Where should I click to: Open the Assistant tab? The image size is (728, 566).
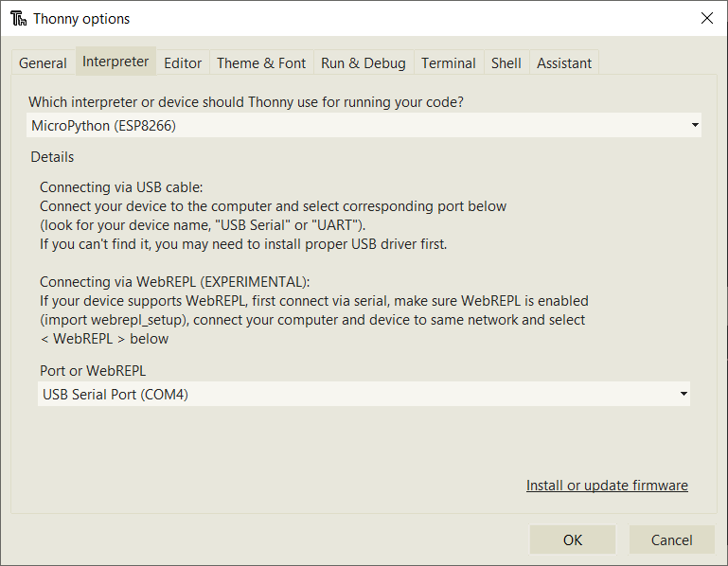564,63
